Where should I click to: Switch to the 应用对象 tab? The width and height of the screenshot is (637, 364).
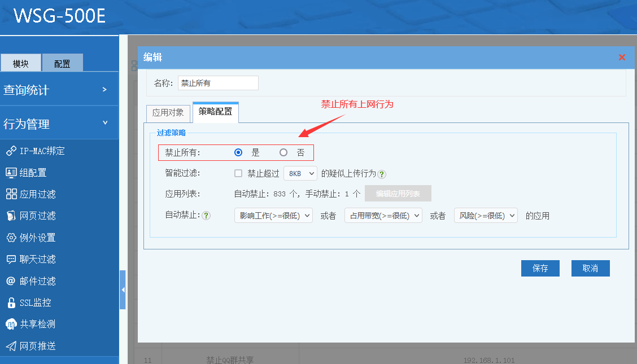[x=168, y=113]
